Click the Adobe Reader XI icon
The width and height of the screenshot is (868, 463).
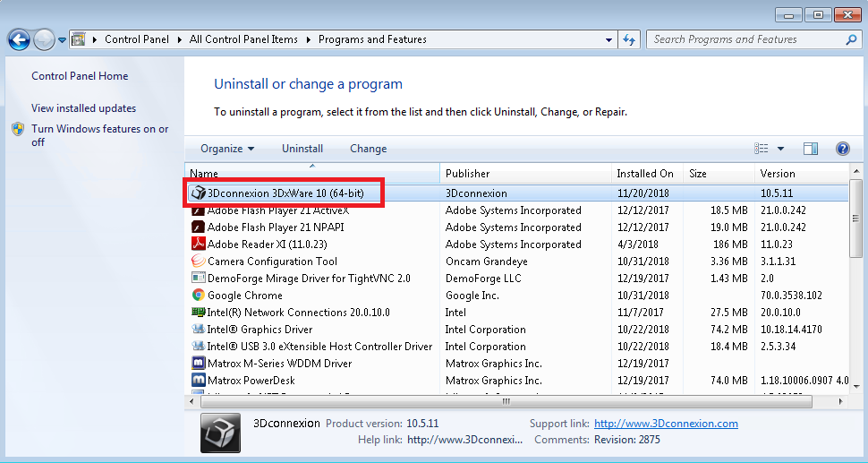click(199, 244)
